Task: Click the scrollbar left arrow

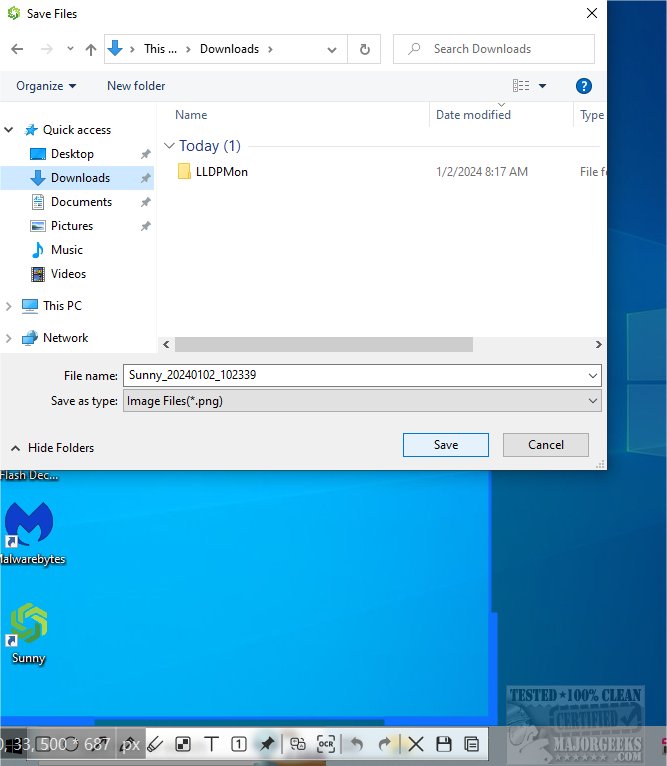Action: coord(166,344)
